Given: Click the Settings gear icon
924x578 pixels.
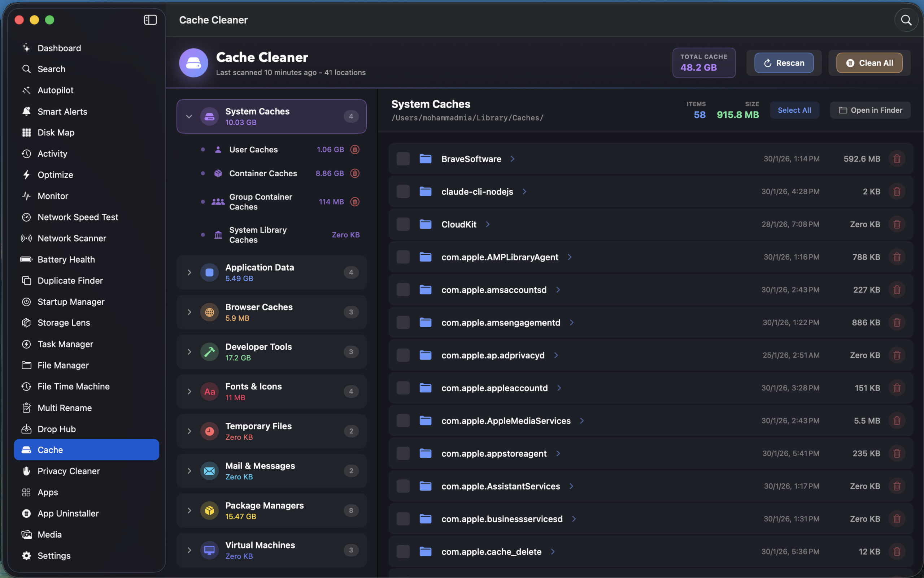Looking at the screenshot, I should (26, 556).
